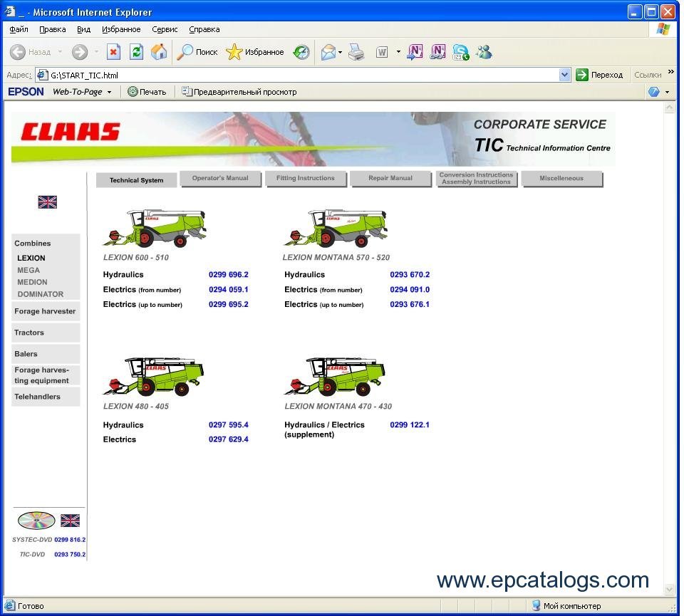This screenshot has height=616, width=684.
Task: Click the UK flag next to DVD icon
Action: (x=70, y=520)
